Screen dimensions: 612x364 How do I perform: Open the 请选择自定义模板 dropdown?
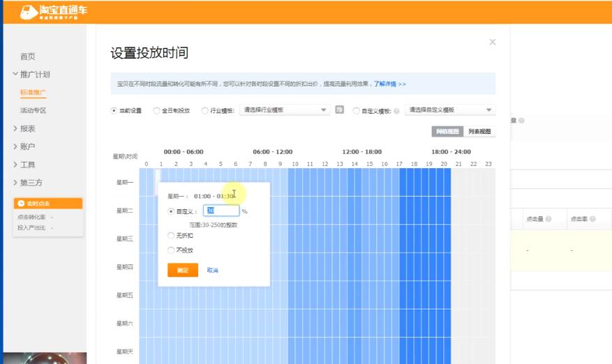click(450, 110)
